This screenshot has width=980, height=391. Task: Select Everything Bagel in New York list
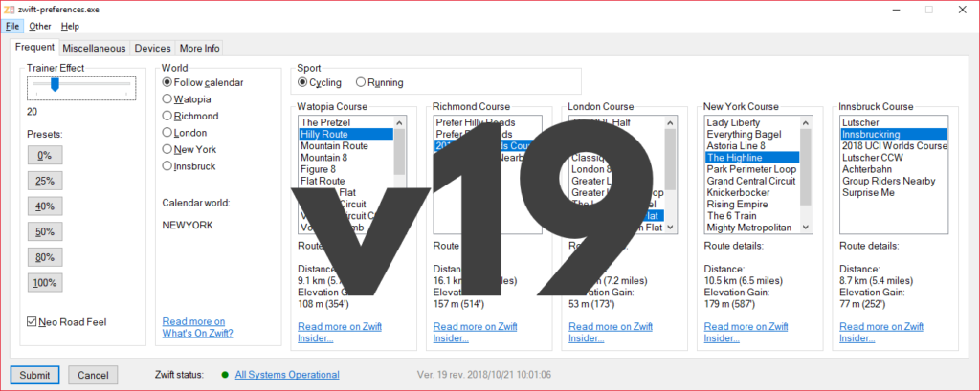[752, 134]
